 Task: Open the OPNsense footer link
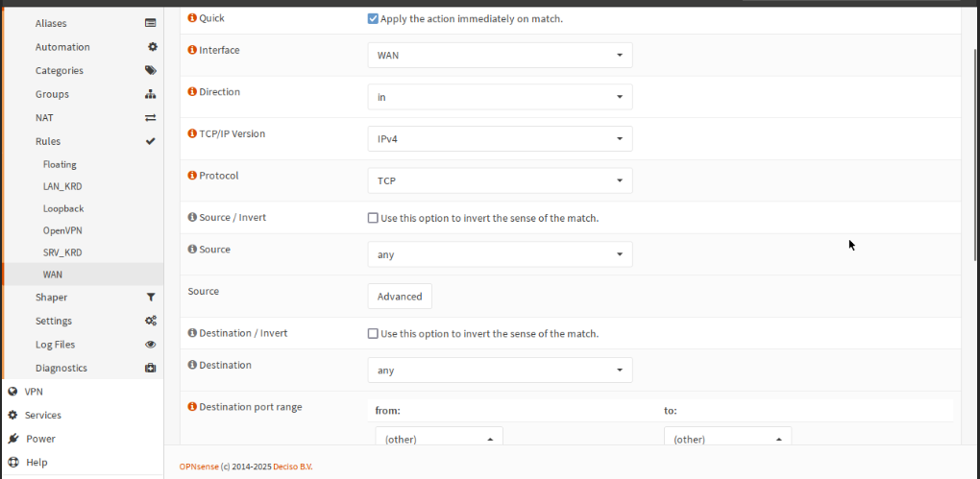pos(199,467)
